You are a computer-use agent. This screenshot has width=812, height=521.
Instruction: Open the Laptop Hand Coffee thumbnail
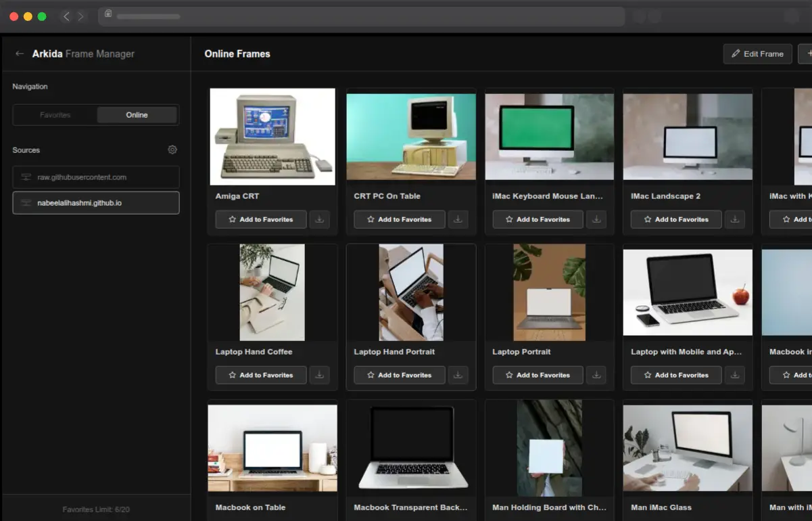click(x=272, y=292)
